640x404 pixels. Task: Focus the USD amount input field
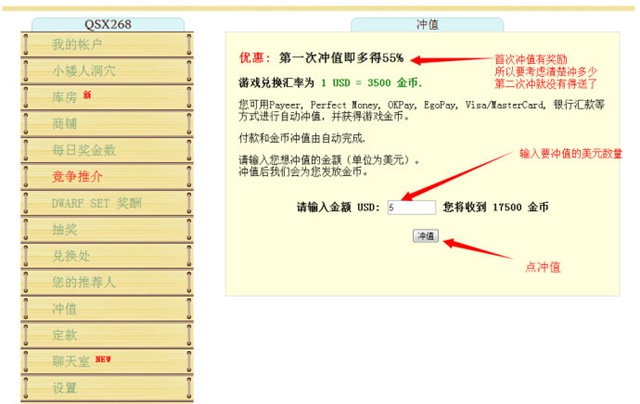411,207
